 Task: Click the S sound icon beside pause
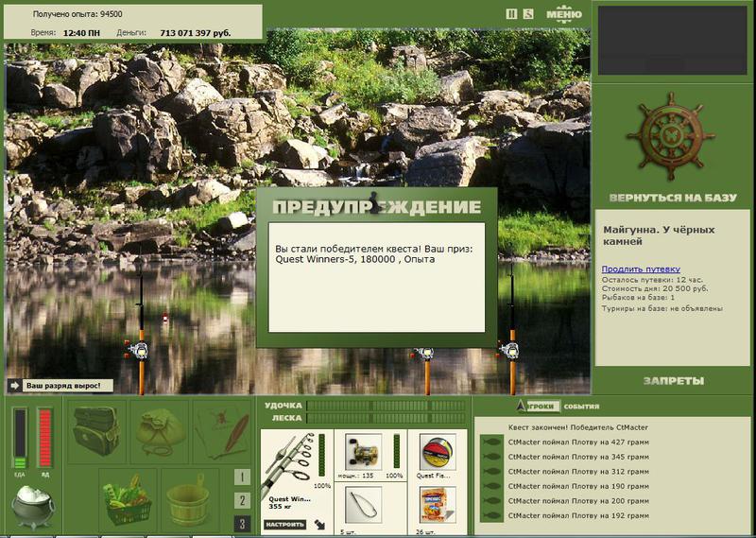click(528, 14)
